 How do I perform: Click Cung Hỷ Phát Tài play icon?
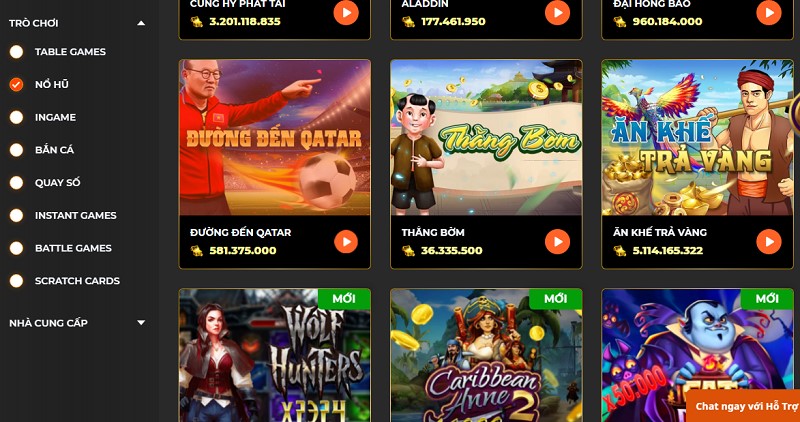tap(346, 13)
